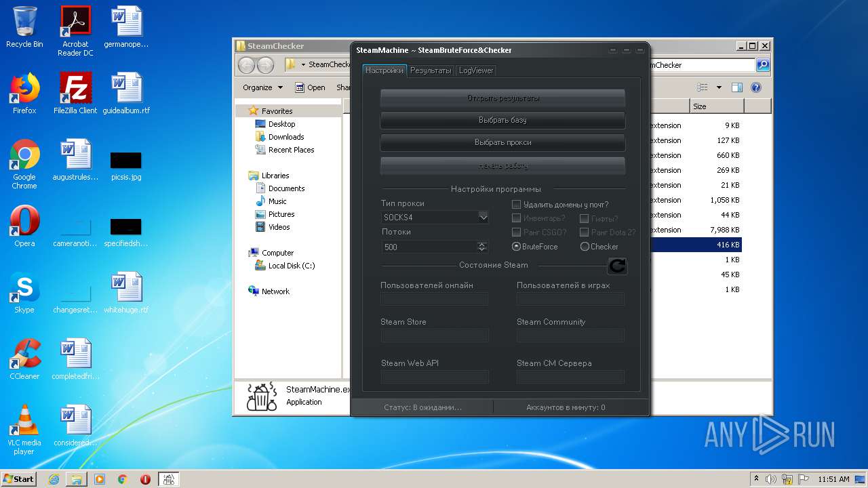Image resolution: width=868 pixels, height=488 pixels.
Task: Click the Пользователей онлайн status field
Action: click(435, 299)
